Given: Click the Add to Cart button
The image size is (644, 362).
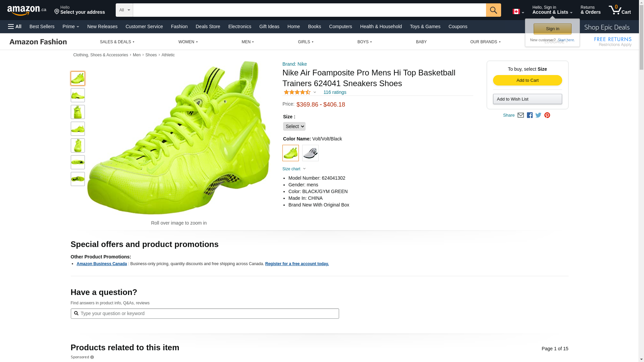Looking at the screenshot, I should click(x=527, y=80).
